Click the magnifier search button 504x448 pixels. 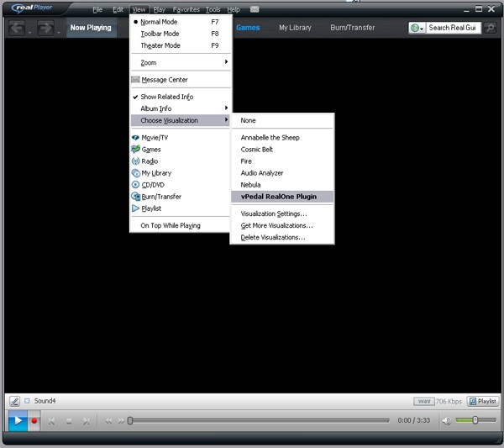[491, 28]
